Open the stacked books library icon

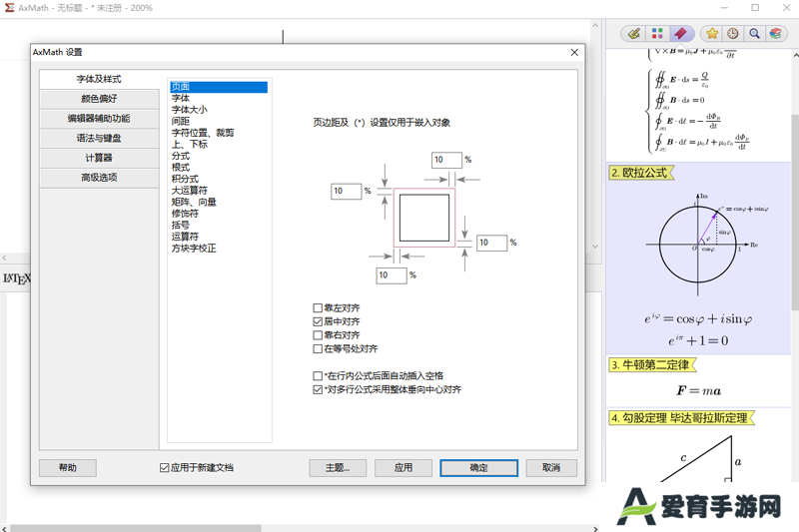coord(776,34)
